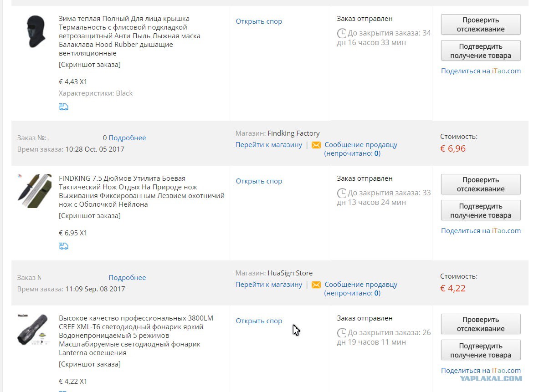Confirm receipt of the FINDKING knife
Viewport: 534px width, 392px height.
481,211
